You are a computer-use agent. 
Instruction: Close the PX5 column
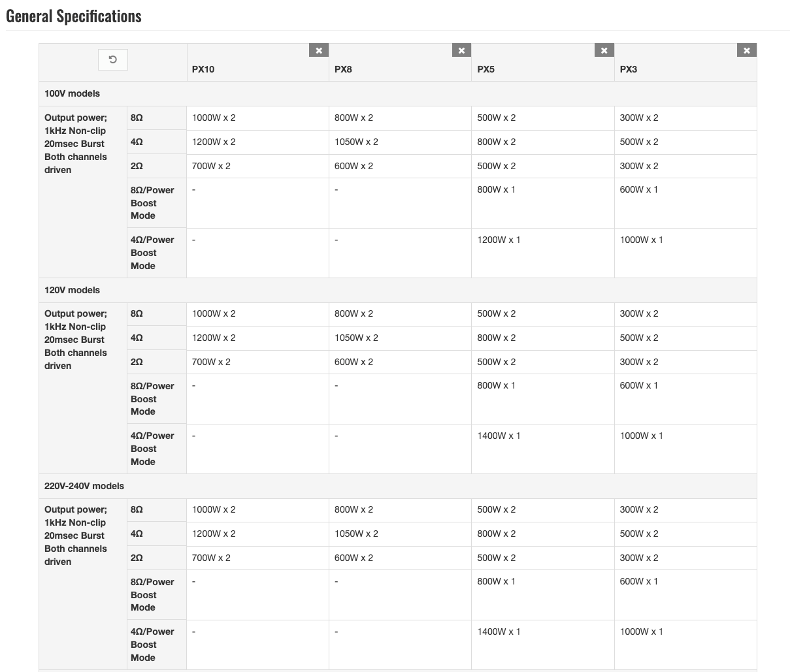coord(604,50)
